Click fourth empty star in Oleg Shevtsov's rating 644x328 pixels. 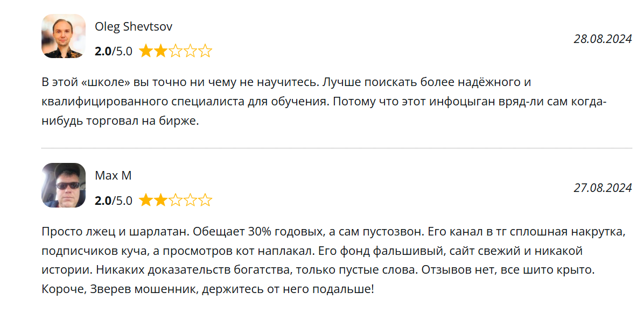tap(190, 52)
